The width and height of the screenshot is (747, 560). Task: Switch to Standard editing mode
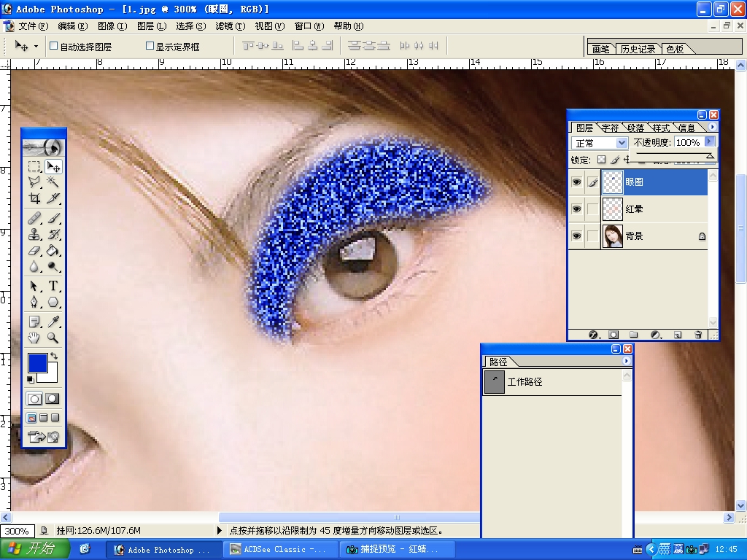[x=34, y=399]
